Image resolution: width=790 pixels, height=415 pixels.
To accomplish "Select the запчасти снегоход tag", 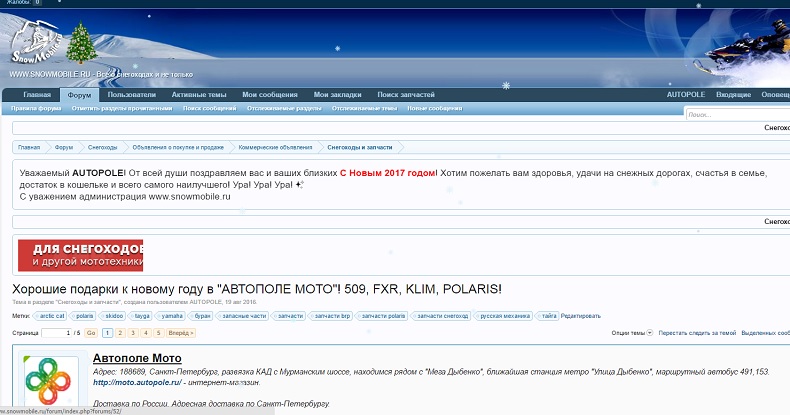I will [x=441, y=316].
